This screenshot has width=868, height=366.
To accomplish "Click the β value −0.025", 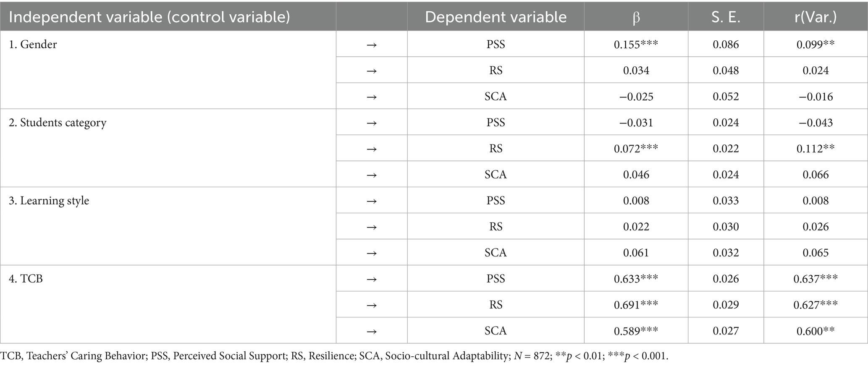I will coord(636,97).
